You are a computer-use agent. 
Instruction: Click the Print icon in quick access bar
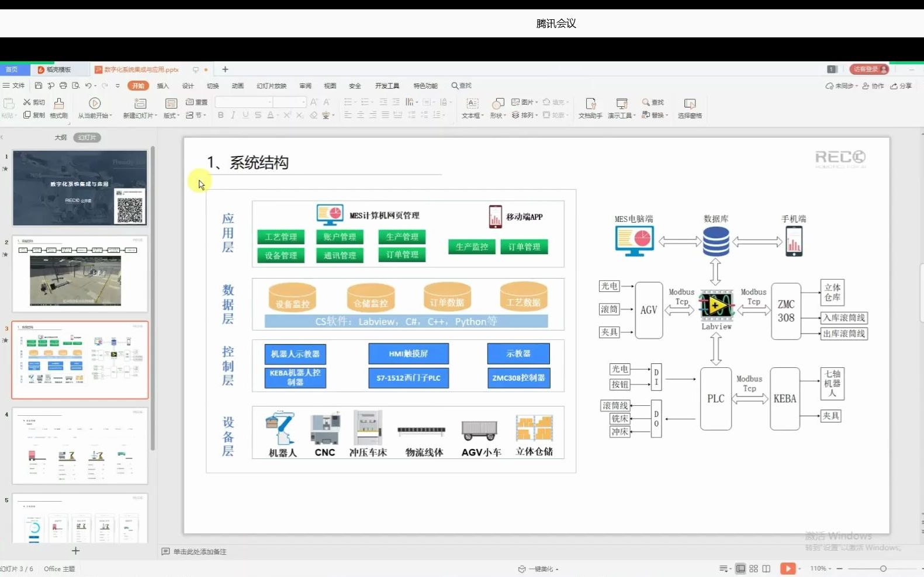[x=63, y=86]
